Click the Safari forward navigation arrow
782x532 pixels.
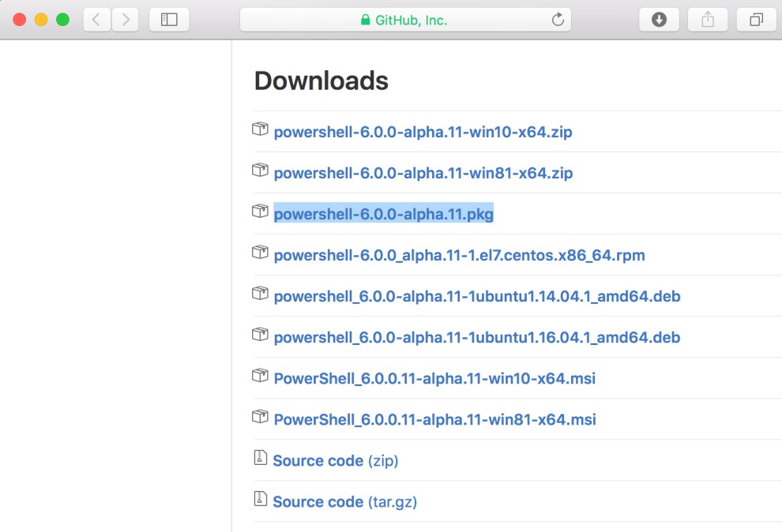coord(126,20)
